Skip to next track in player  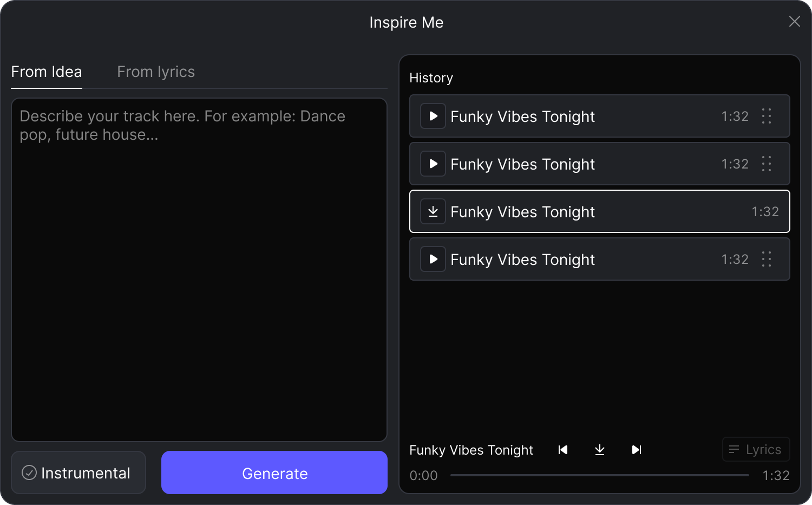coord(637,450)
